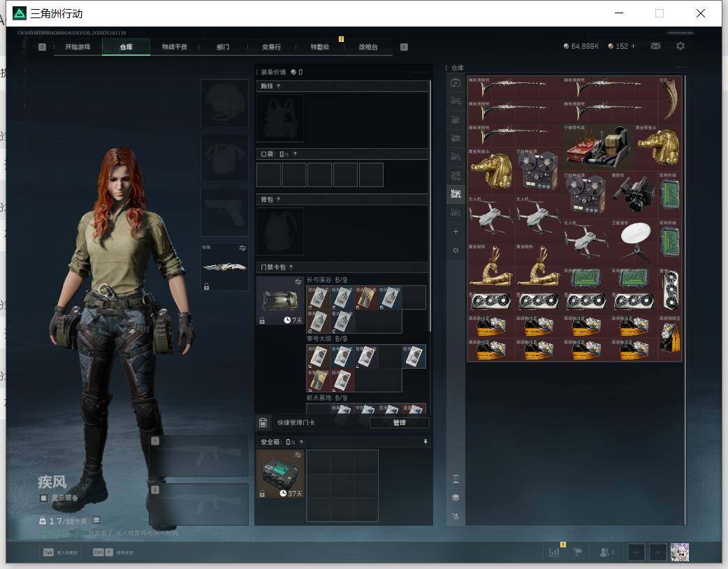This screenshot has height=569, width=728.
Task: Open warehouse sidebar gear settings
Action: click(456, 250)
